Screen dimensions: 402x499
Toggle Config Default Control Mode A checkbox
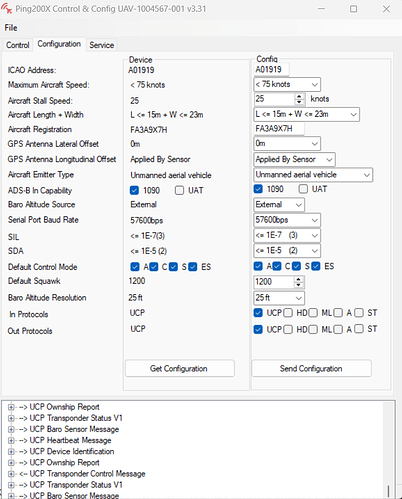click(258, 266)
